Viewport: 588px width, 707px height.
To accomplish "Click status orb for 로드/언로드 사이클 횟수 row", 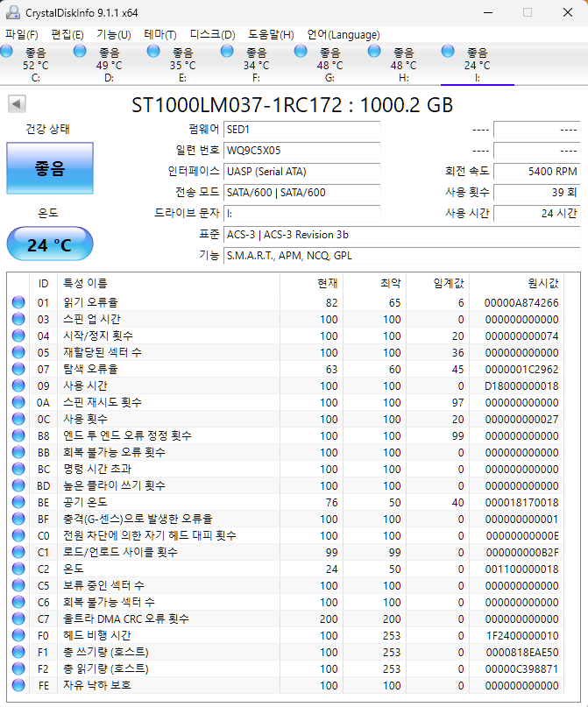I will pyautogui.click(x=18, y=552).
